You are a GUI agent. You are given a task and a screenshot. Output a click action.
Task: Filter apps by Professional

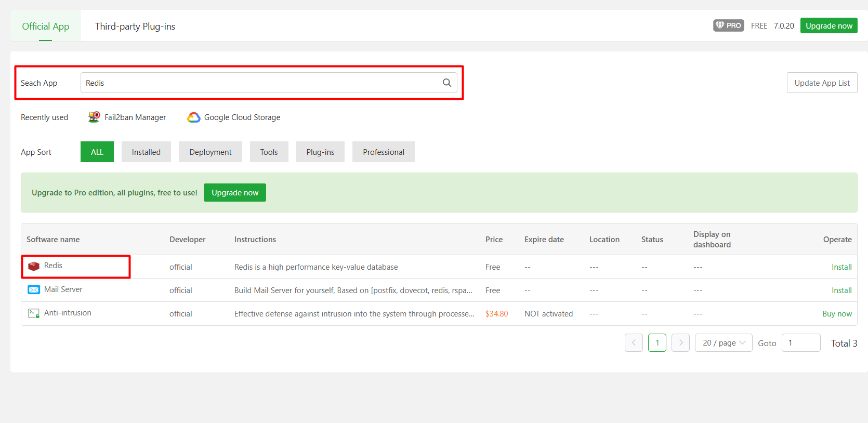point(384,152)
